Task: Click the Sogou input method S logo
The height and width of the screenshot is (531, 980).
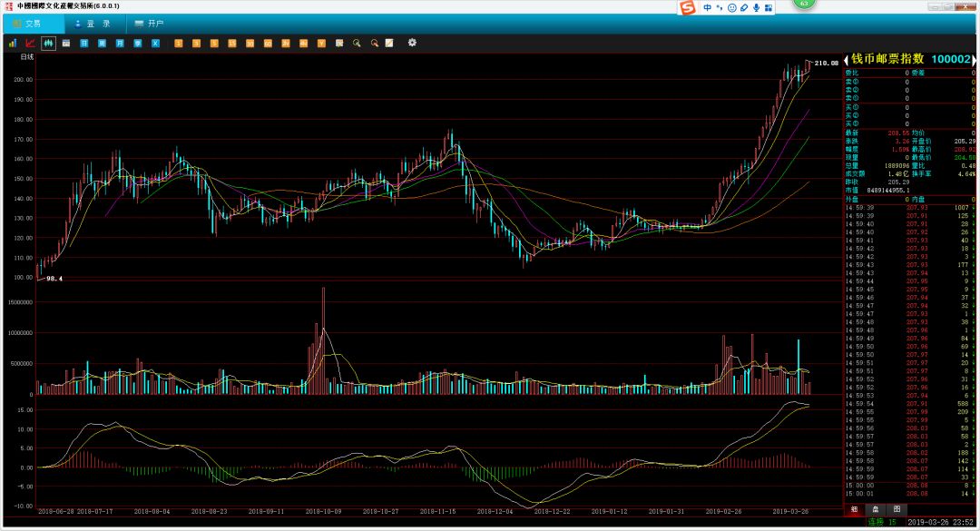Action: coord(688,7)
